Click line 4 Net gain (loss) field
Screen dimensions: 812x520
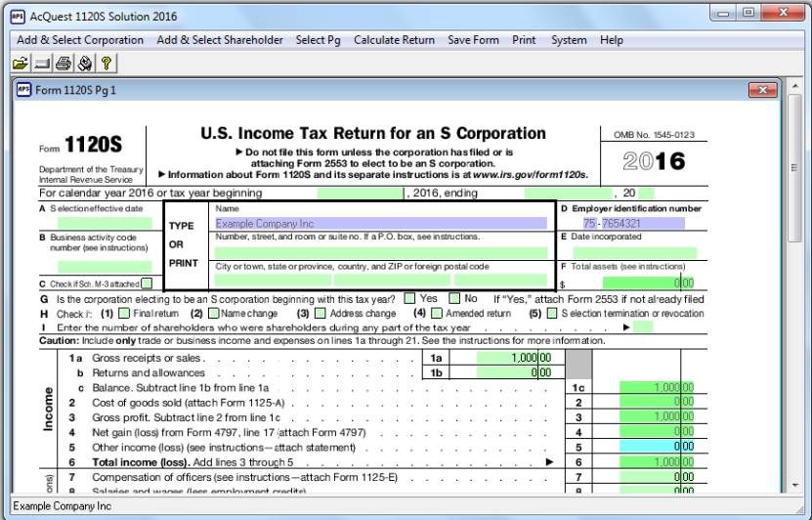(657, 432)
